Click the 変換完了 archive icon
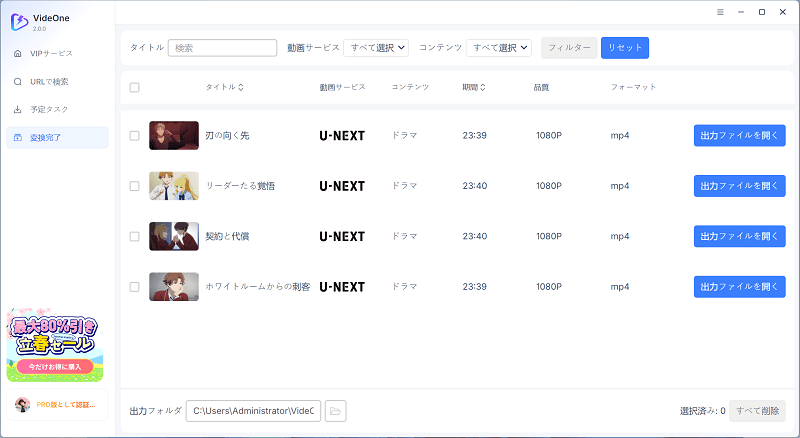This screenshot has height=438, width=800. [x=18, y=138]
